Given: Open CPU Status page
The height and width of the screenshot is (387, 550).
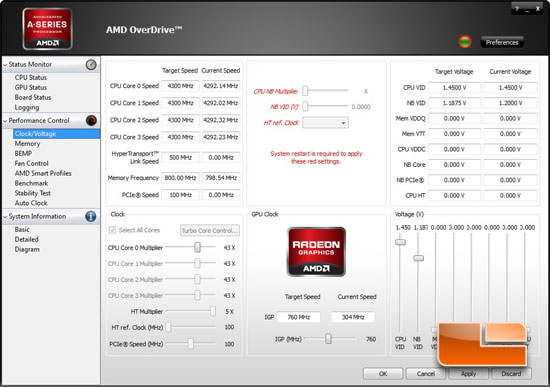Looking at the screenshot, I should (x=31, y=78).
